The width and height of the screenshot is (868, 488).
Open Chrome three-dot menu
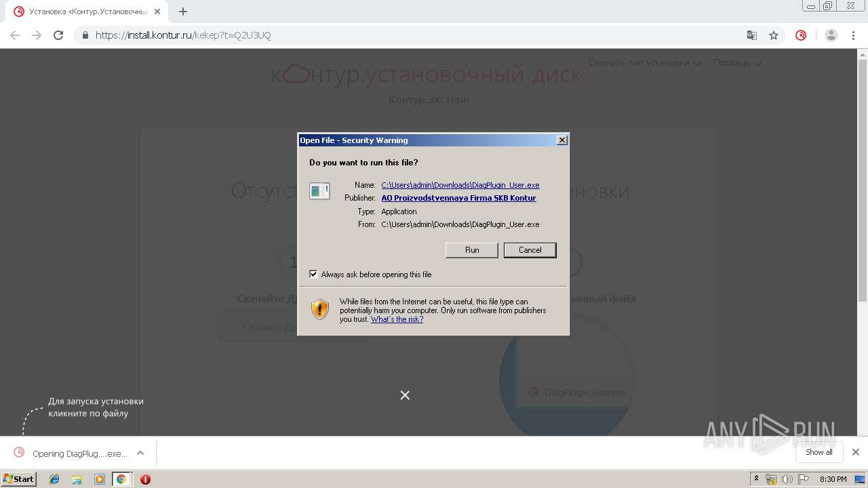click(x=853, y=35)
